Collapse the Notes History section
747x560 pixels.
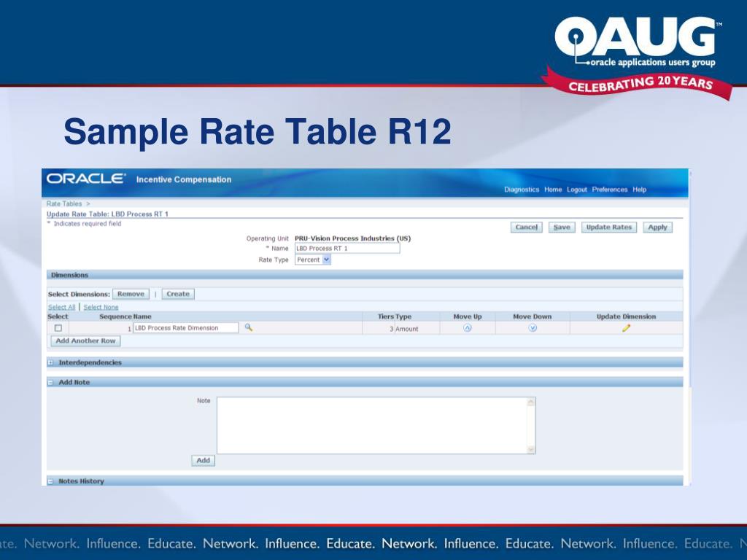tap(50, 481)
